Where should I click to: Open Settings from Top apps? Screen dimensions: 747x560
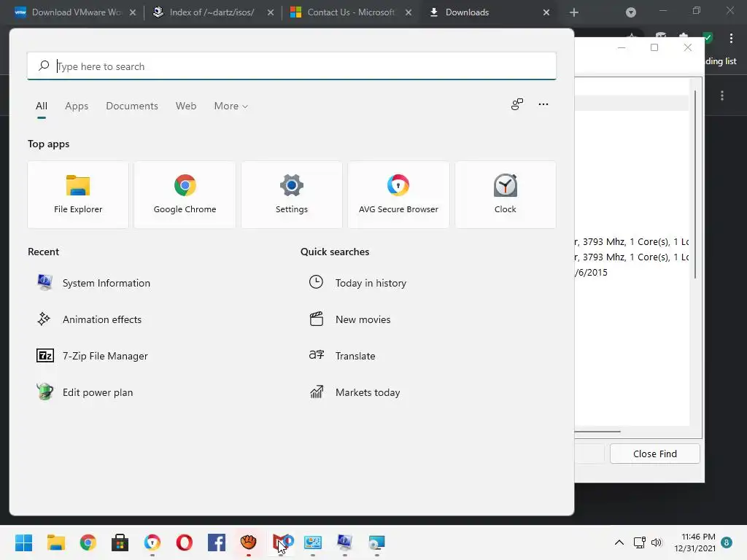click(292, 195)
